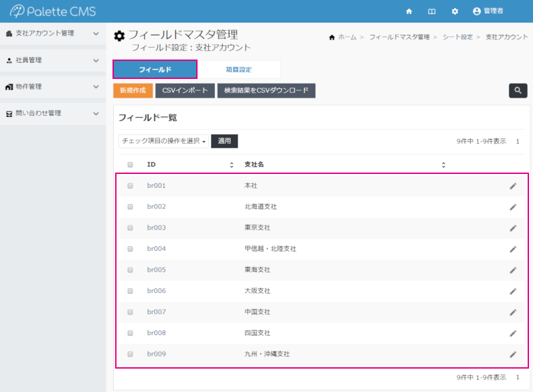Viewport: 533px width, 392px height.
Task: Select the フィールド tab
Action: coord(155,70)
